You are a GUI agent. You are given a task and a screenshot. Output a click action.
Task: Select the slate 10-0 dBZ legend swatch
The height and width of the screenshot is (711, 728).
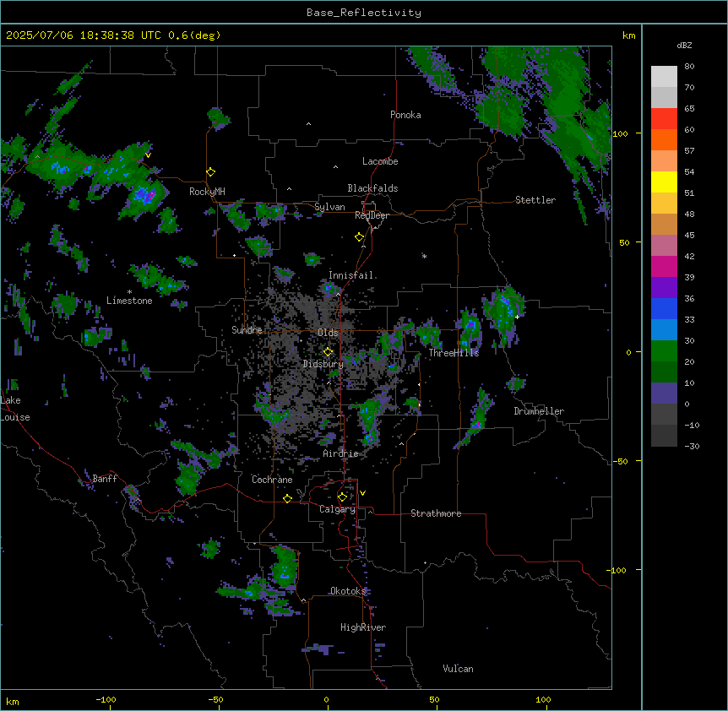[664, 393]
